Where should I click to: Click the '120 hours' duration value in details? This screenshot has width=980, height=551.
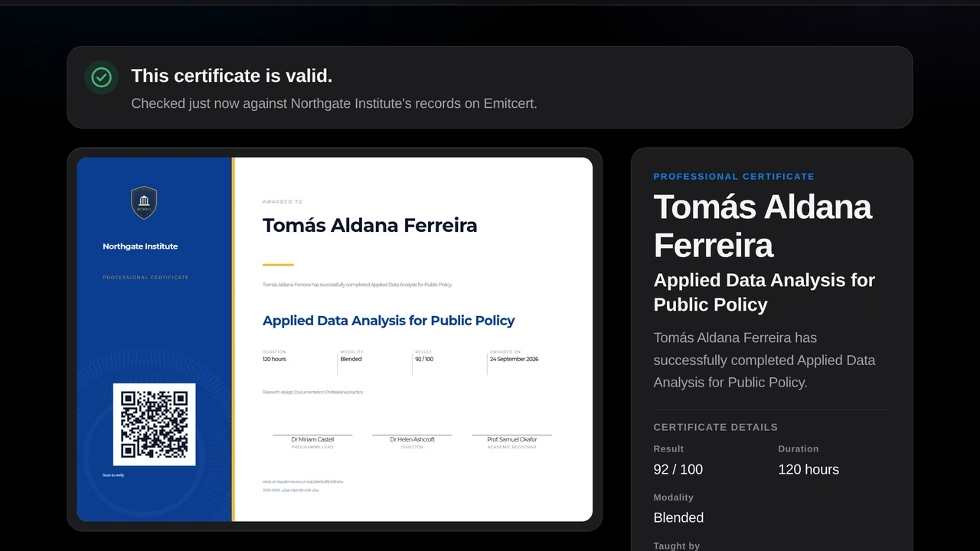[x=808, y=469]
